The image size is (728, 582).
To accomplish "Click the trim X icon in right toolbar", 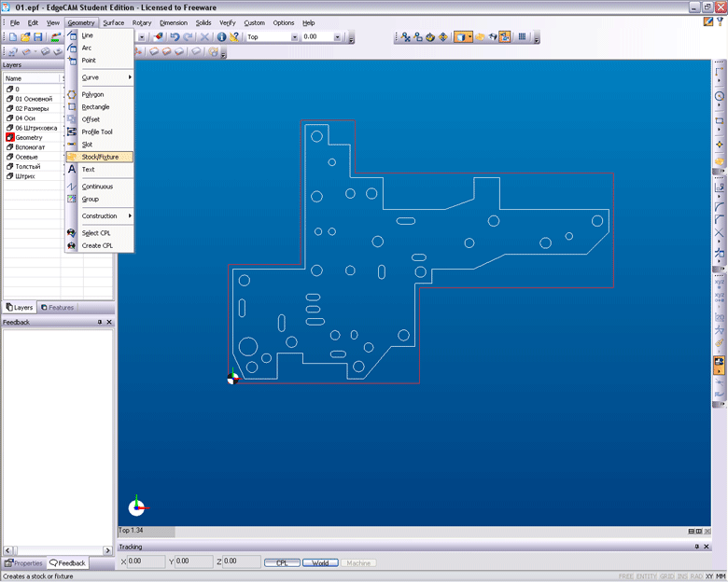I will tap(720, 232).
